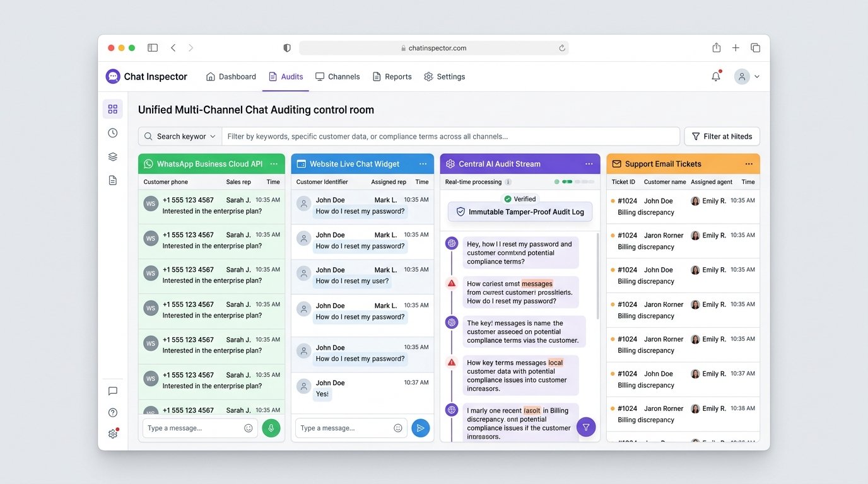The height and width of the screenshot is (484, 868).
Task: Click the Live Chat 'Type a message' field
Action: pyautogui.click(x=351, y=428)
